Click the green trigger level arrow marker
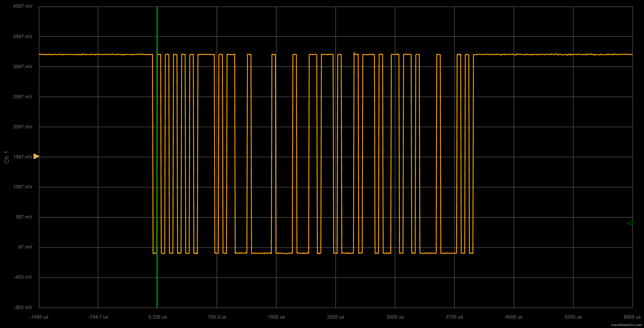Screen dimensions: 644x328 (x=630, y=223)
